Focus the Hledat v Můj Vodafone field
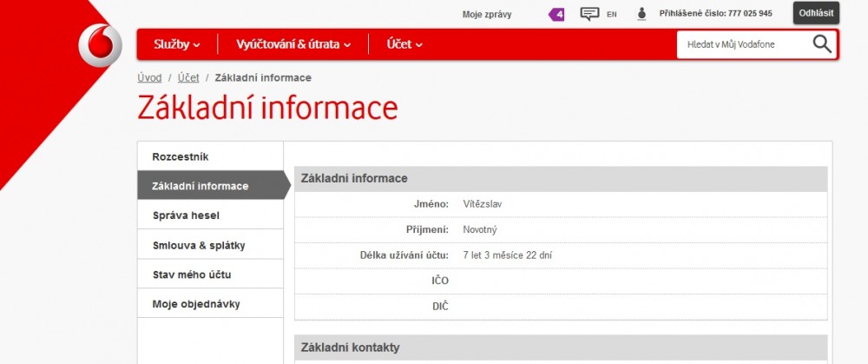 742,44
